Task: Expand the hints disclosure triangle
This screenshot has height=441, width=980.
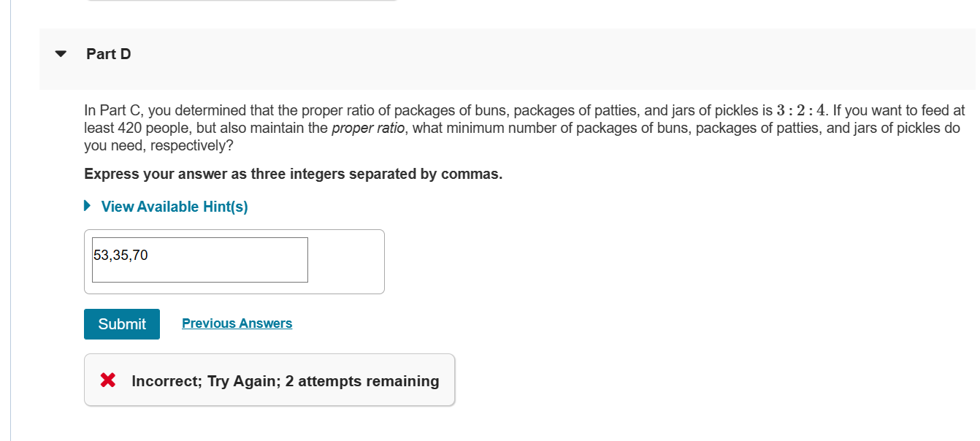Action: (x=88, y=206)
